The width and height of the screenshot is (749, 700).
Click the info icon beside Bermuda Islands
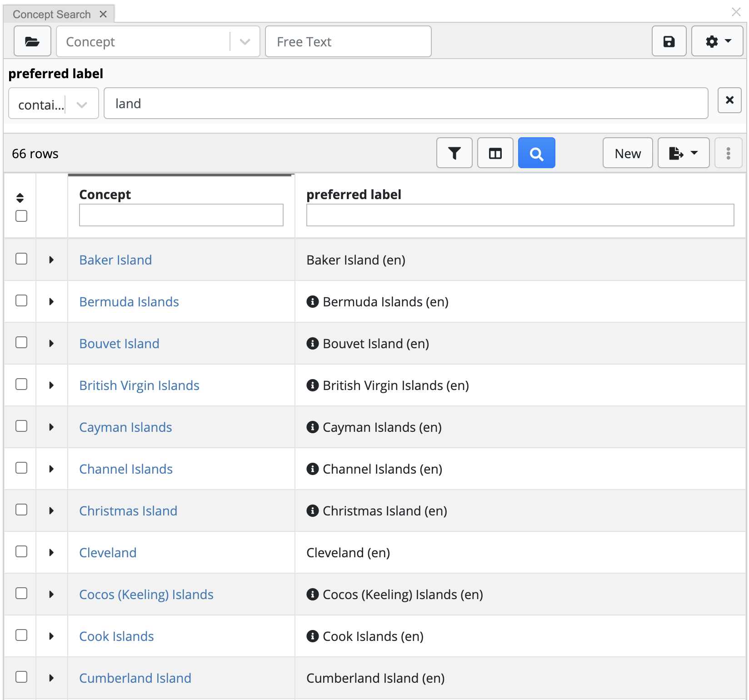click(x=312, y=301)
